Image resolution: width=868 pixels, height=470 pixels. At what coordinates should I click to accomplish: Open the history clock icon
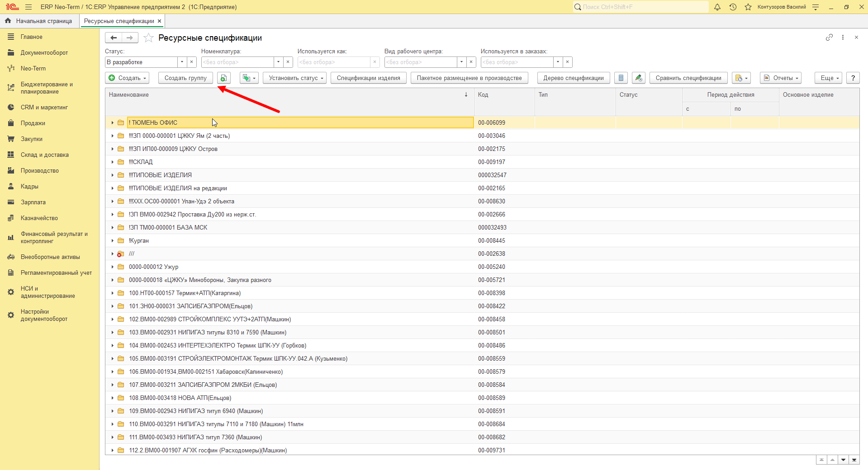tap(733, 7)
